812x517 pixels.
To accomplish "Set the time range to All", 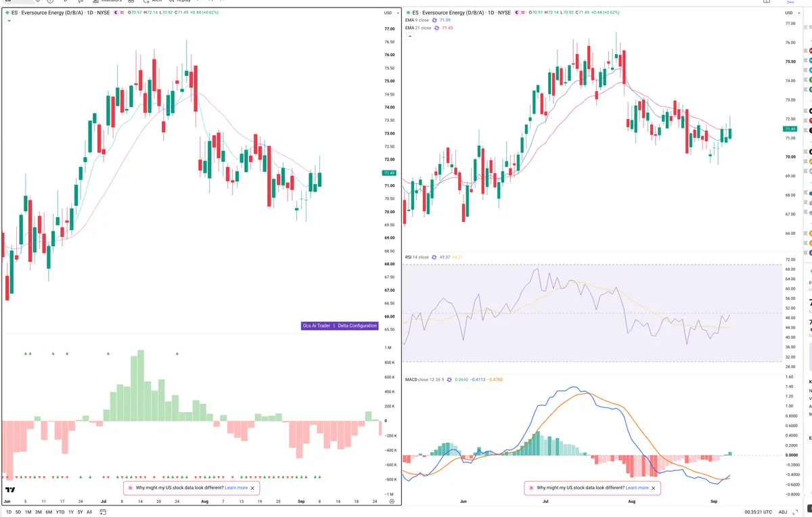I will click(x=89, y=512).
